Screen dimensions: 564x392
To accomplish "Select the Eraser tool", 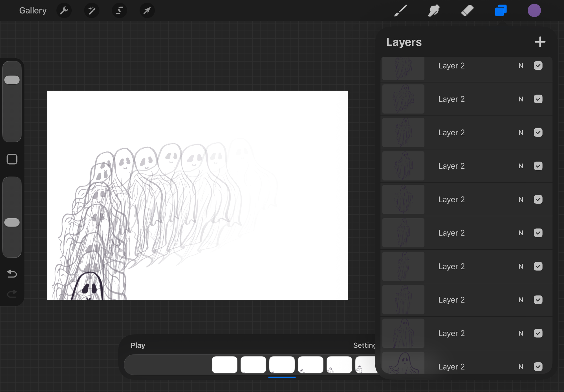I will (467, 11).
